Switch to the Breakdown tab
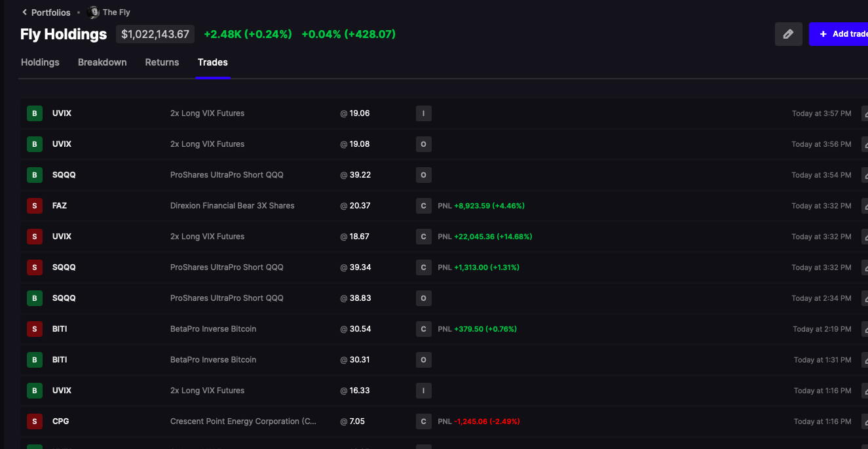The width and height of the screenshot is (868, 449). tap(102, 62)
